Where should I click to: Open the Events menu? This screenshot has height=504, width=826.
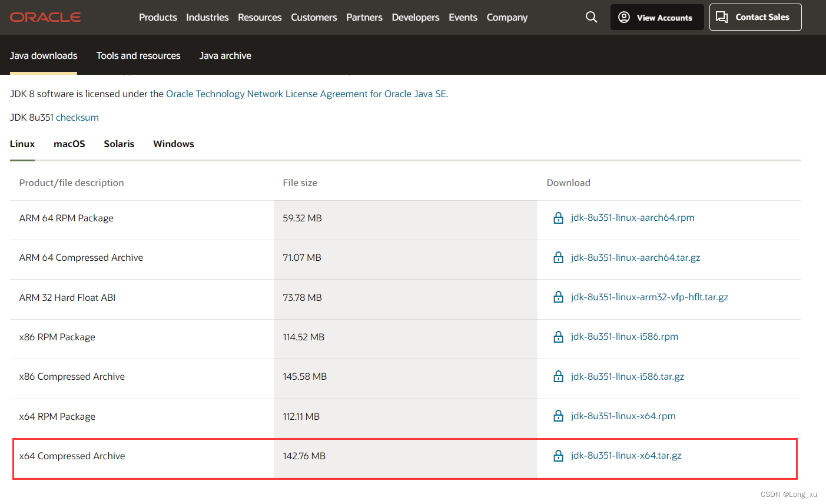click(x=463, y=17)
